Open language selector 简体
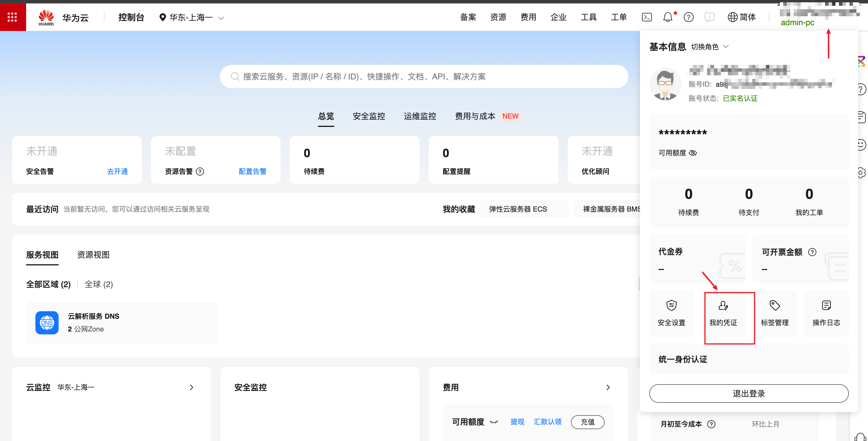 coord(742,17)
